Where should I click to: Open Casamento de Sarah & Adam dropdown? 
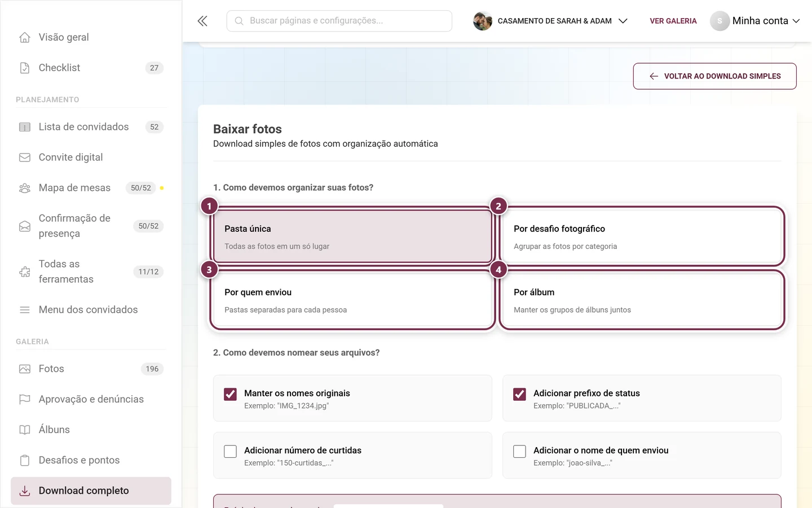[x=550, y=21]
